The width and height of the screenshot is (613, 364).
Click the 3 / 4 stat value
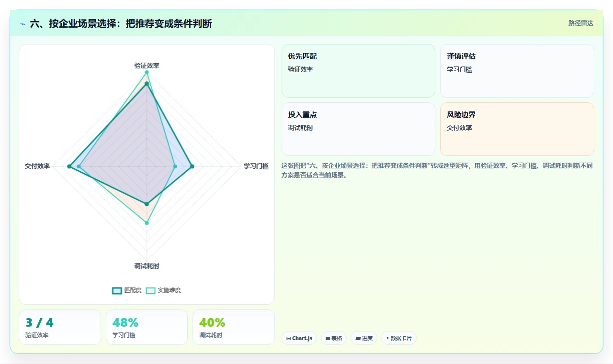tap(40, 323)
